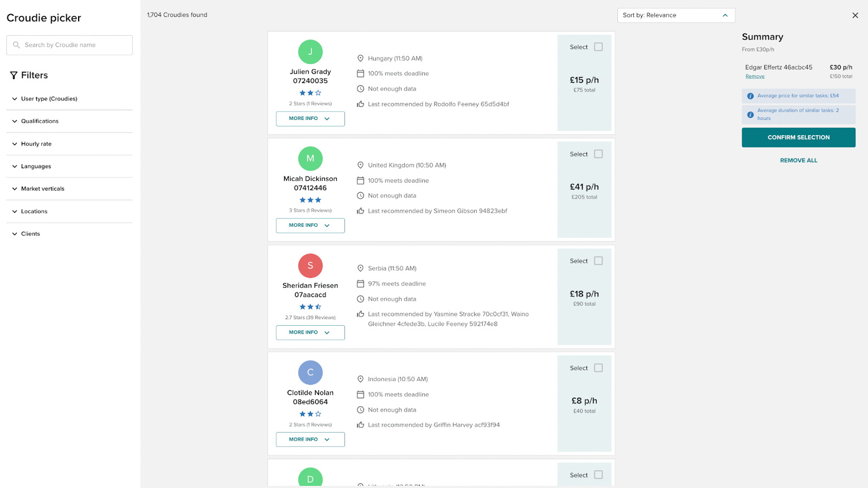The height and width of the screenshot is (488, 868).
Task: Expand the Languages filter
Action: (69, 166)
